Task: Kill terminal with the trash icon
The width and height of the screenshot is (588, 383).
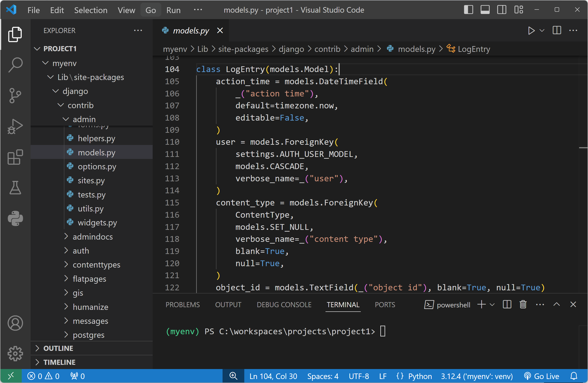Action: (x=523, y=305)
